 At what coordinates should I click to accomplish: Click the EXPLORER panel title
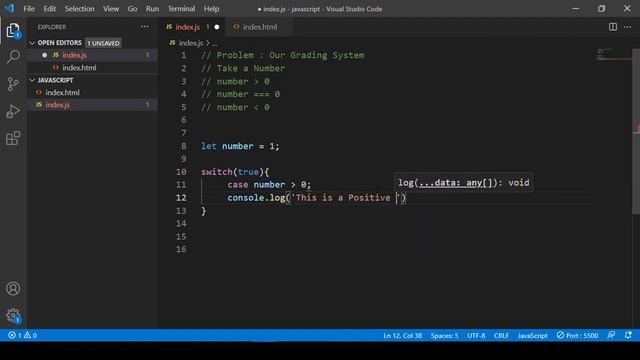coord(52,27)
